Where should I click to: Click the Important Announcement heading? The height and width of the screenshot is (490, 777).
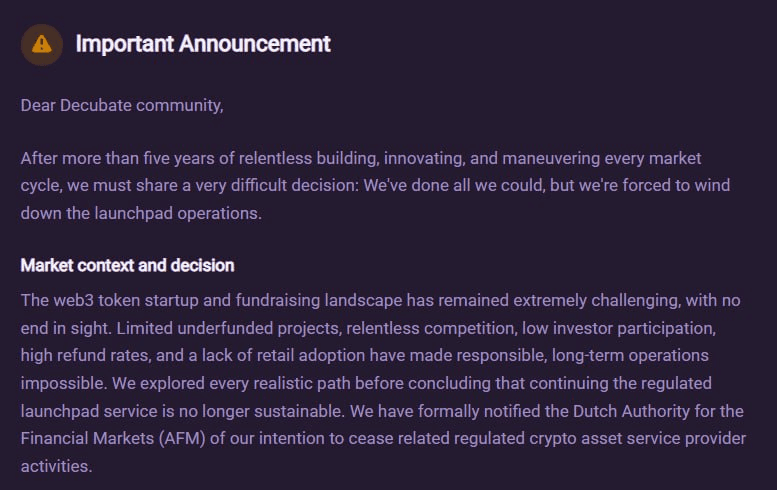(202, 44)
